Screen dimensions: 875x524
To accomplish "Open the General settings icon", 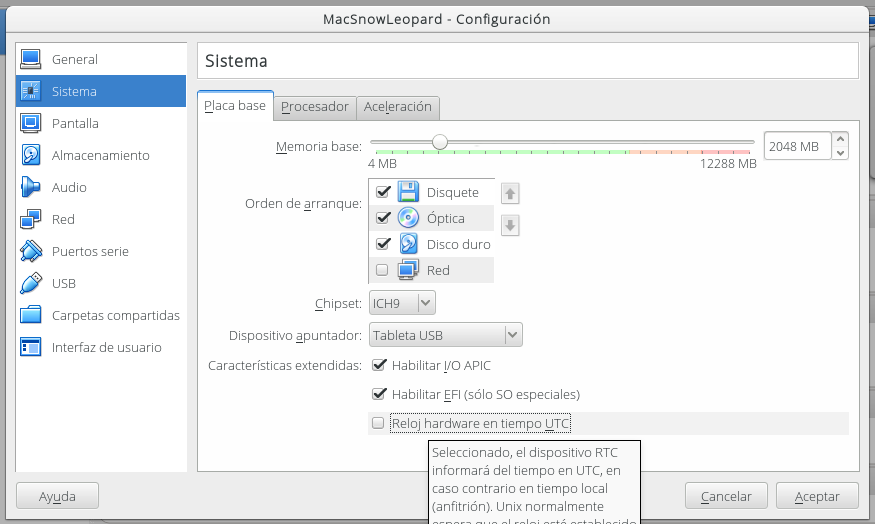I will pos(31,59).
